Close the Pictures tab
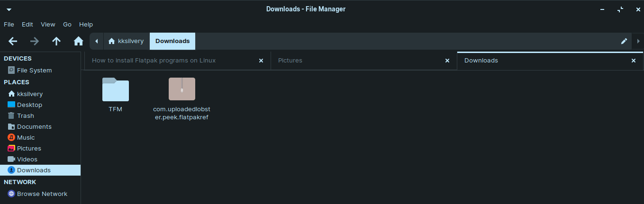The image size is (644, 204). (x=447, y=61)
